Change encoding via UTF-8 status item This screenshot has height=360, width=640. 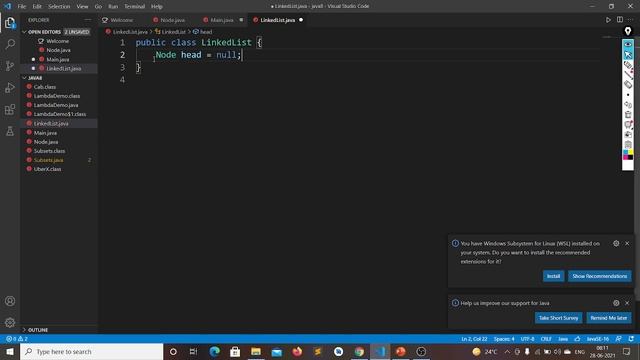pyautogui.click(x=527, y=339)
